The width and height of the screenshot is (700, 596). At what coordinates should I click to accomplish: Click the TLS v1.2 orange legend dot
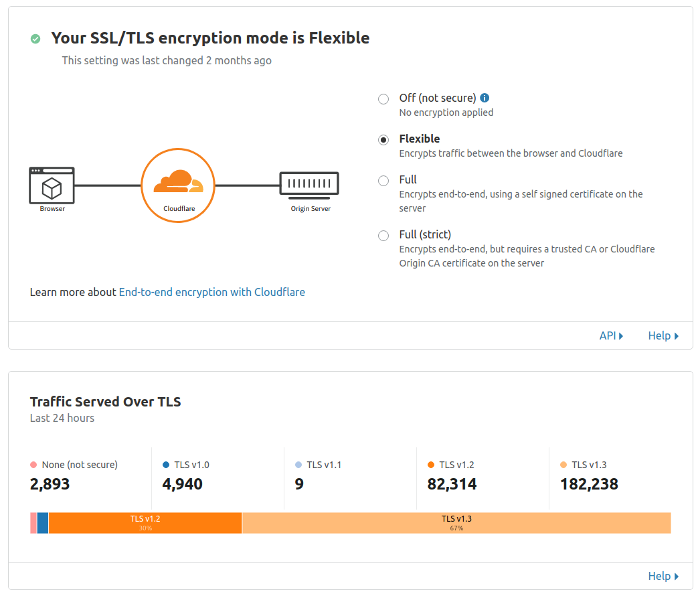[431, 465]
